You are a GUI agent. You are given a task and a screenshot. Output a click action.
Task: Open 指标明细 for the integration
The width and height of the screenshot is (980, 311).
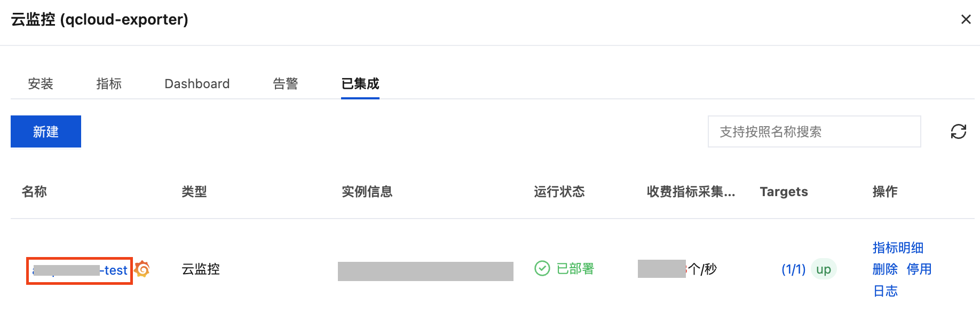(x=898, y=248)
